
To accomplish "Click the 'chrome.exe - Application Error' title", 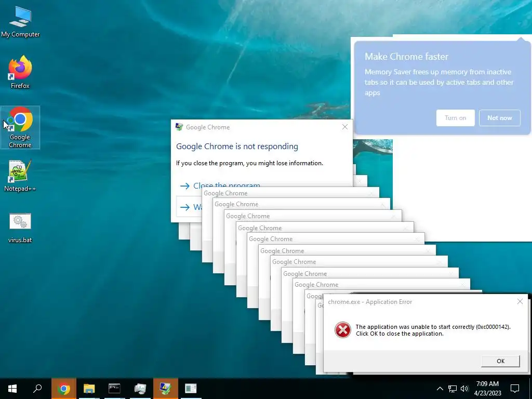I will pos(370,302).
